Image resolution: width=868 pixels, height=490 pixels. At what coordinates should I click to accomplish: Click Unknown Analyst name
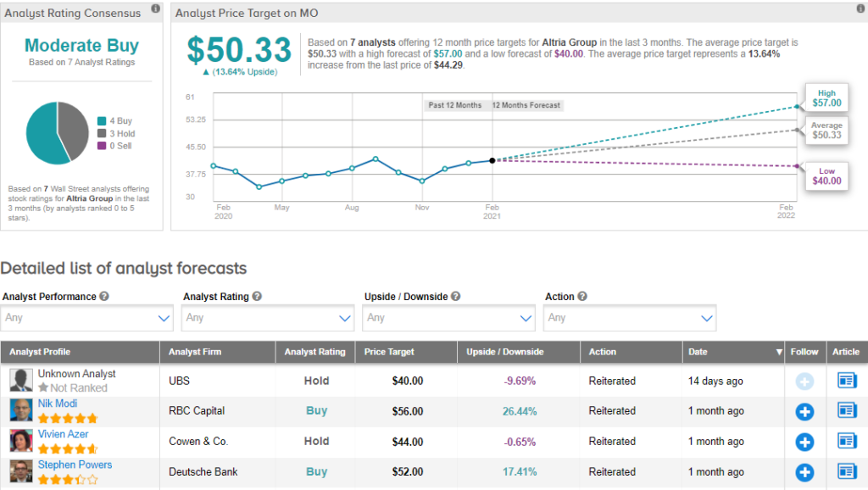tap(77, 374)
